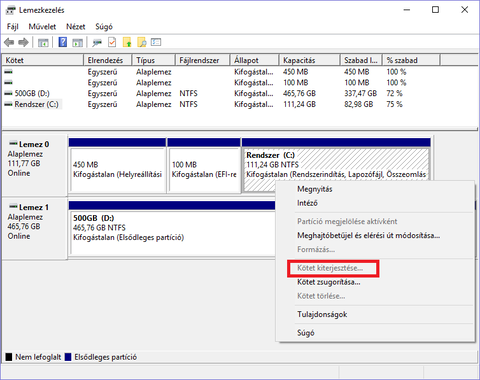Click the blue question mark help icon
This screenshot has width=480, height=380.
tap(62, 42)
